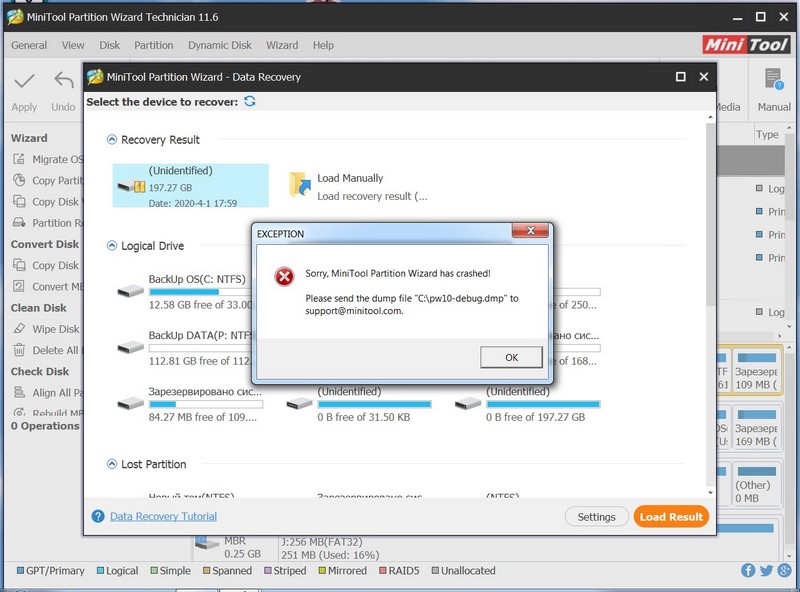The width and height of the screenshot is (800, 592).
Task: Collapse the Recovery Result section
Action: click(111, 140)
